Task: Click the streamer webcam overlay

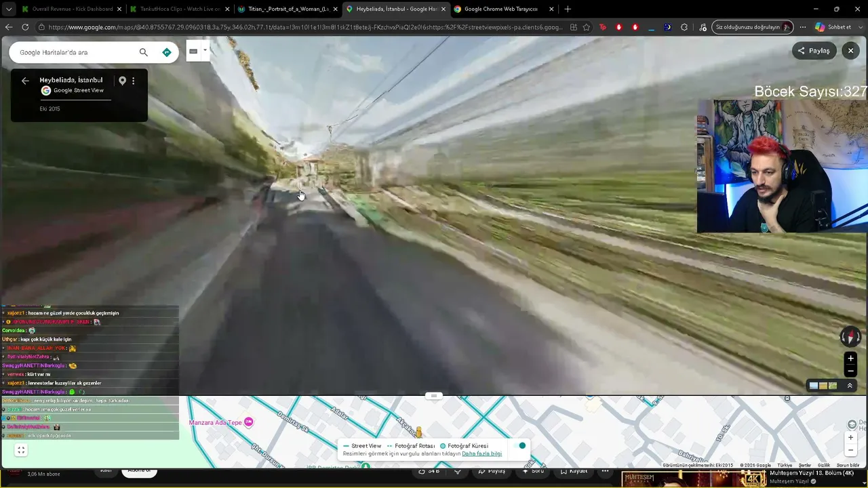Action: coord(782,167)
